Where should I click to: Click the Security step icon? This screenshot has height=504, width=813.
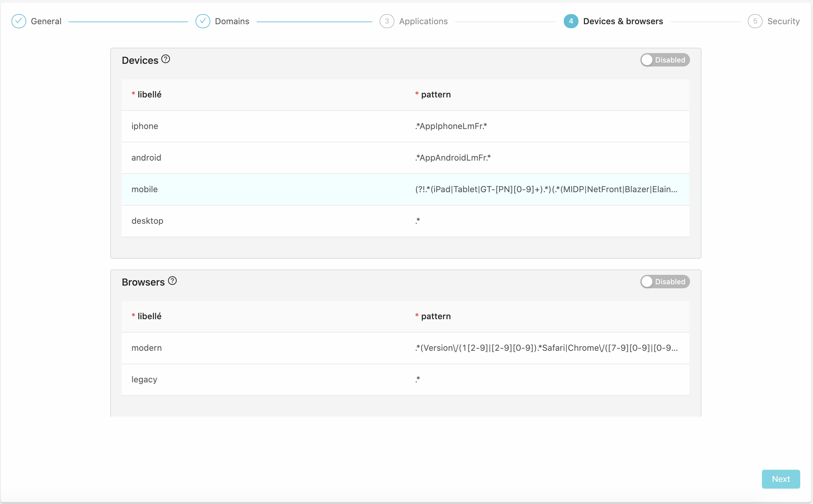[754, 21]
